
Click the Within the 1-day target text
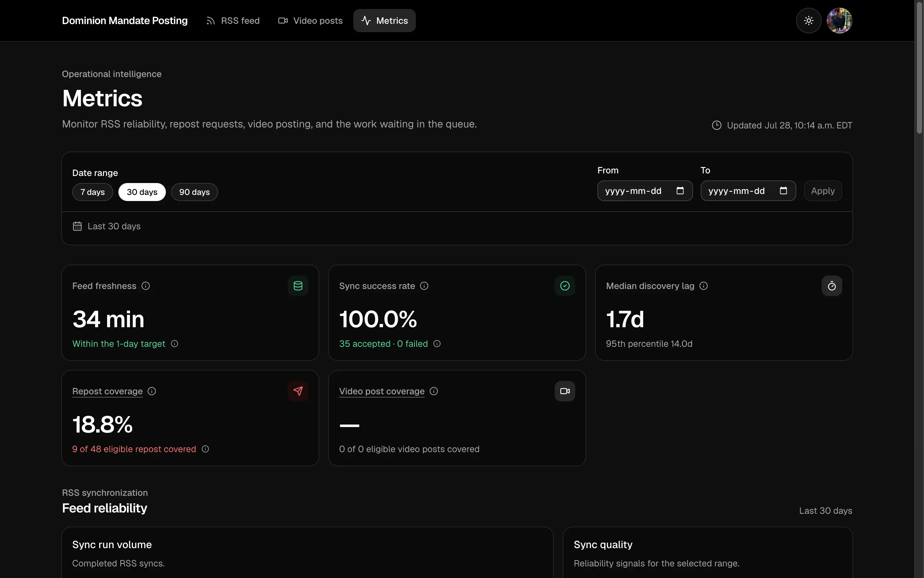click(x=119, y=344)
